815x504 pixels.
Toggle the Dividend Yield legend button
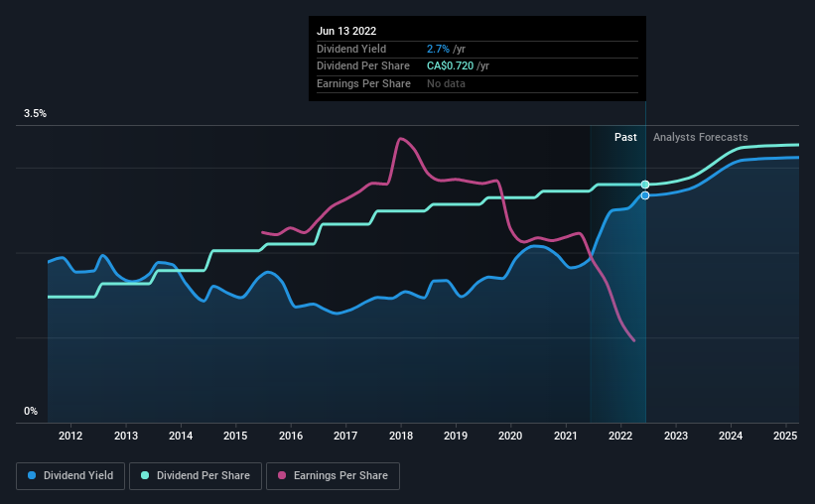(70, 476)
